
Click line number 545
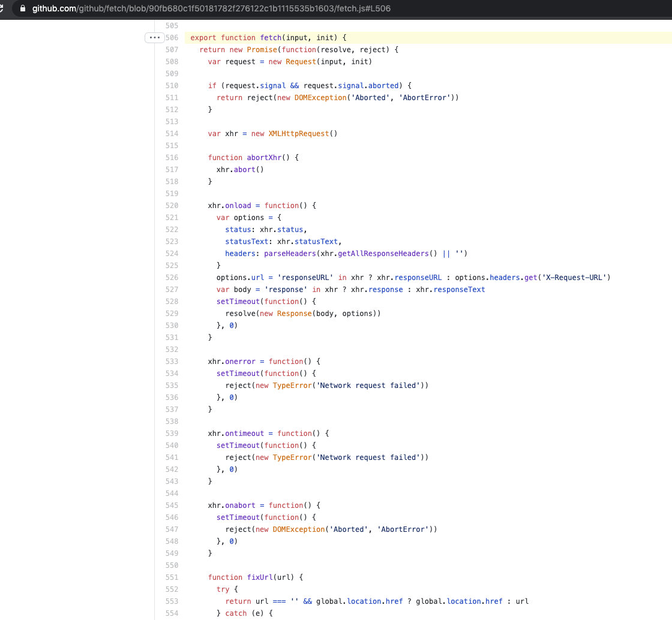click(172, 505)
